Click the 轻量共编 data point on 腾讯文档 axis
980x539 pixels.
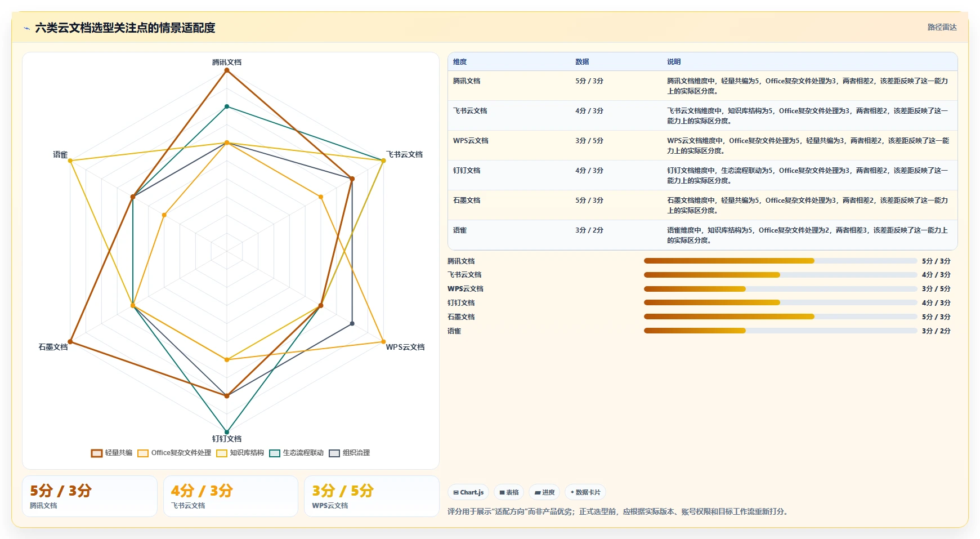click(227, 70)
